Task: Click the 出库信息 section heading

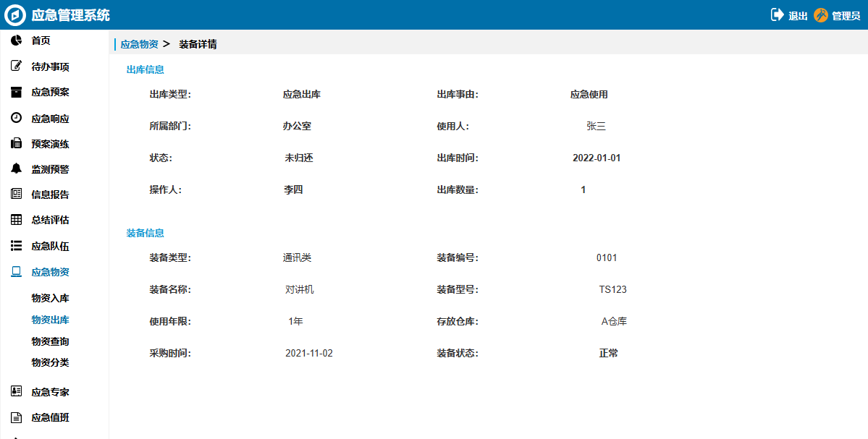Action: coord(145,69)
